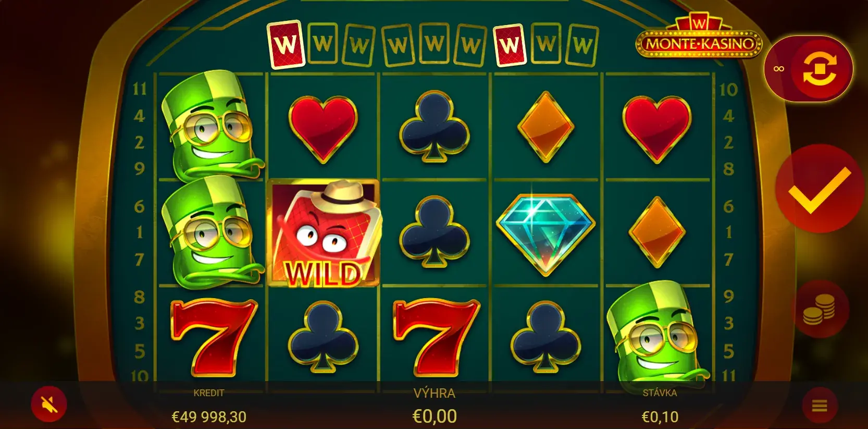Viewport: 868px width, 429px height.
Task: Click the red seven in first reel
Action: tap(214, 337)
